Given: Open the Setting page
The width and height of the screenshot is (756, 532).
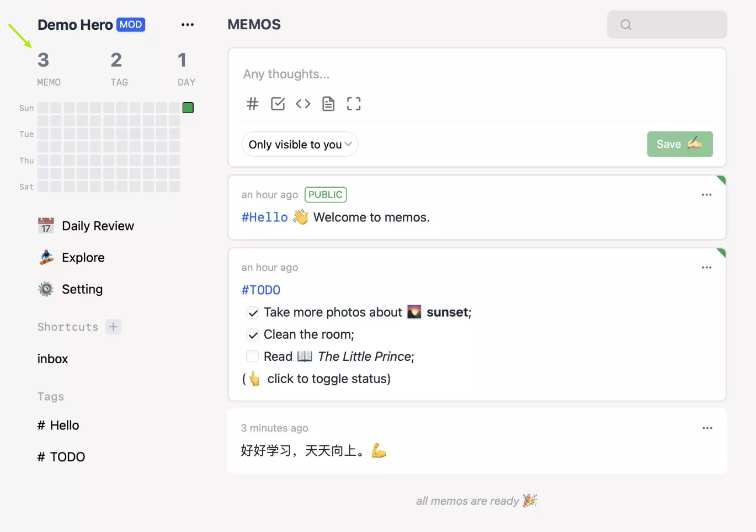Looking at the screenshot, I should (71, 289).
